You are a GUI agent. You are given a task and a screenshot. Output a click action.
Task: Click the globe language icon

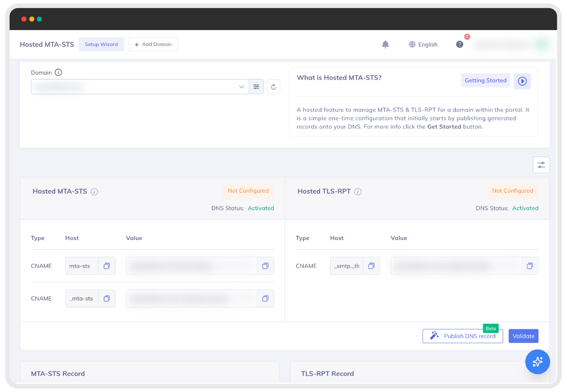click(412, 44)
